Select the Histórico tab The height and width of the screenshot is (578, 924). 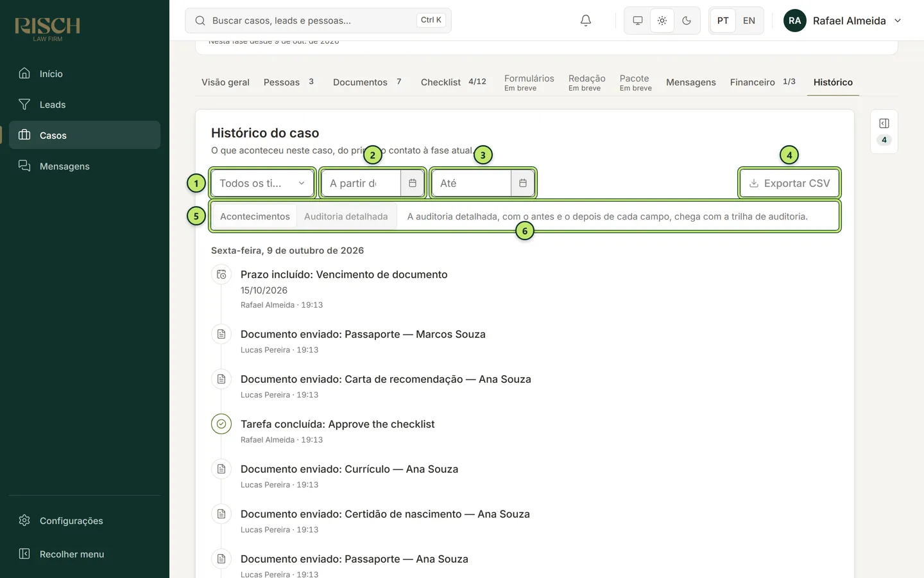[833, 82]
